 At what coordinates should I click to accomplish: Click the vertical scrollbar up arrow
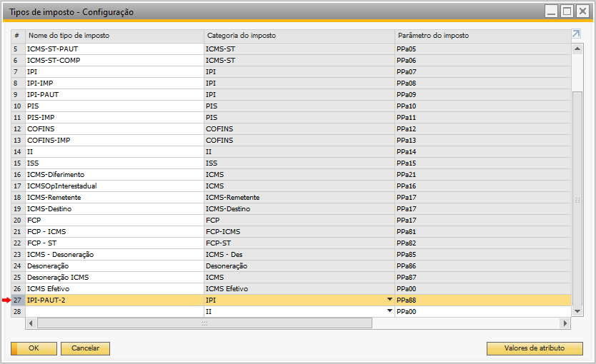pos(577,49)
